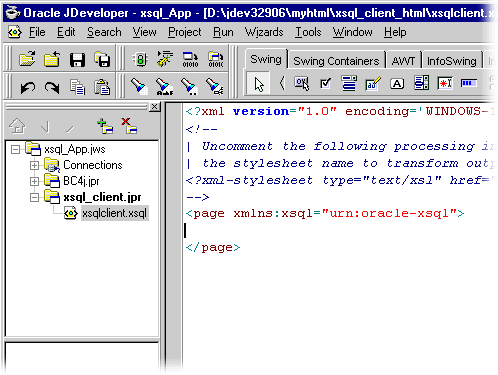Select the pointer arrow palette tool
Screen dimensions: 498x375
point(259,83)
